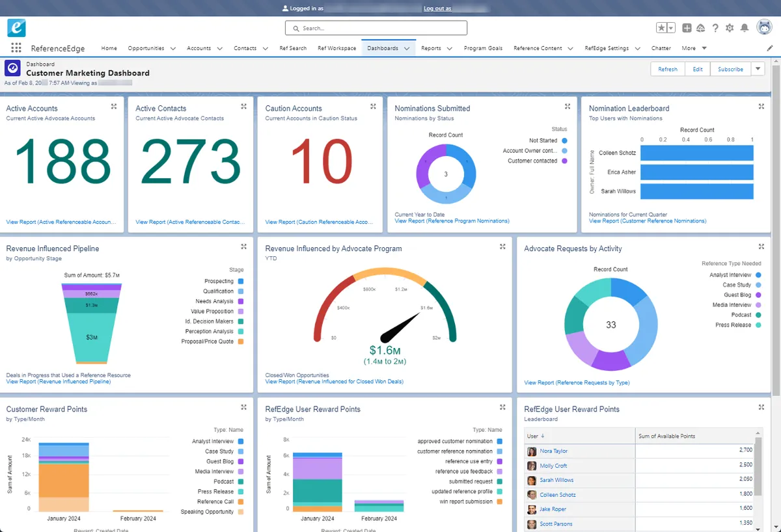Expand RefEdge User Reward Points Leaderboard widget
Screen dimensions: 781x532
(x=761, y=407)
